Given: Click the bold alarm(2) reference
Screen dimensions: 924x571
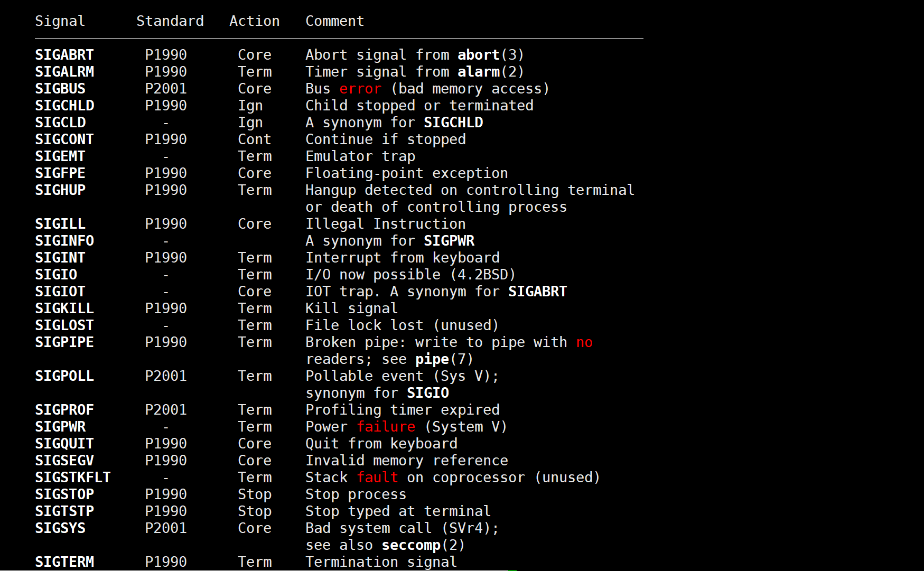Looking at the screenshot, I should pos(491,72).
